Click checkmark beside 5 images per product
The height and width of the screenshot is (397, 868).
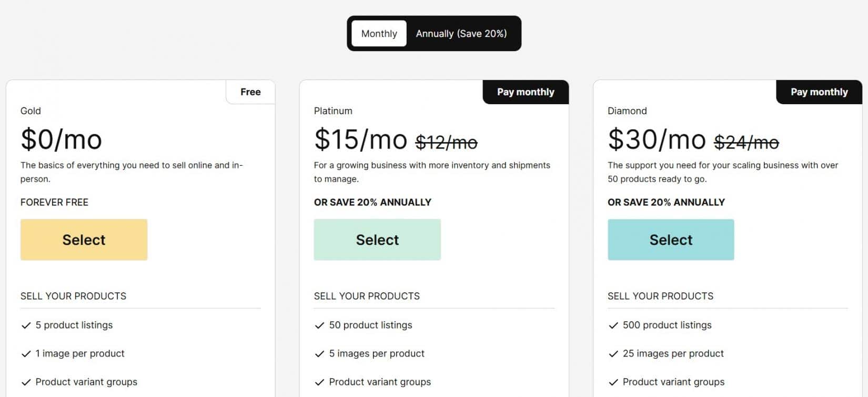(319, 354)
